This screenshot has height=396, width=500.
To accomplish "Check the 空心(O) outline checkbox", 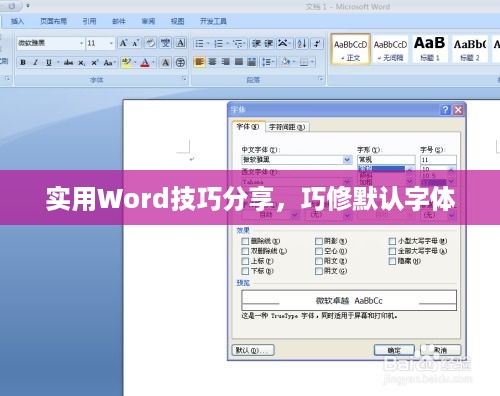I will click(319, 251).
